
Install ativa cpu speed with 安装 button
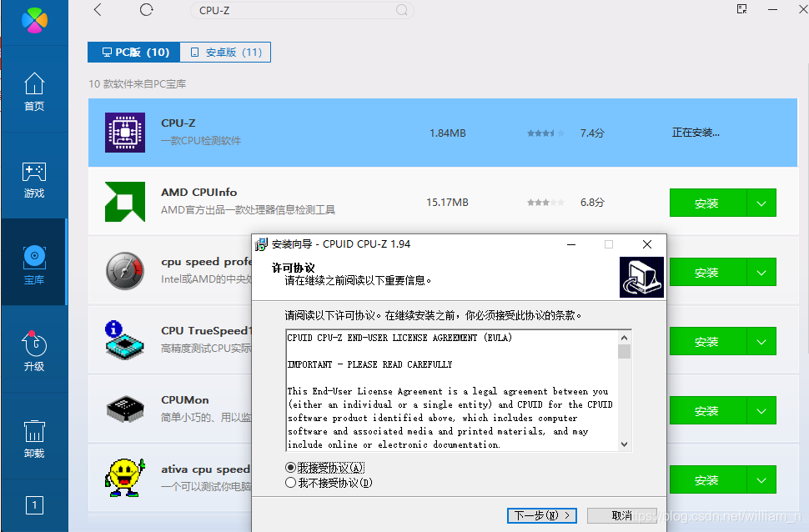[708, 479]
